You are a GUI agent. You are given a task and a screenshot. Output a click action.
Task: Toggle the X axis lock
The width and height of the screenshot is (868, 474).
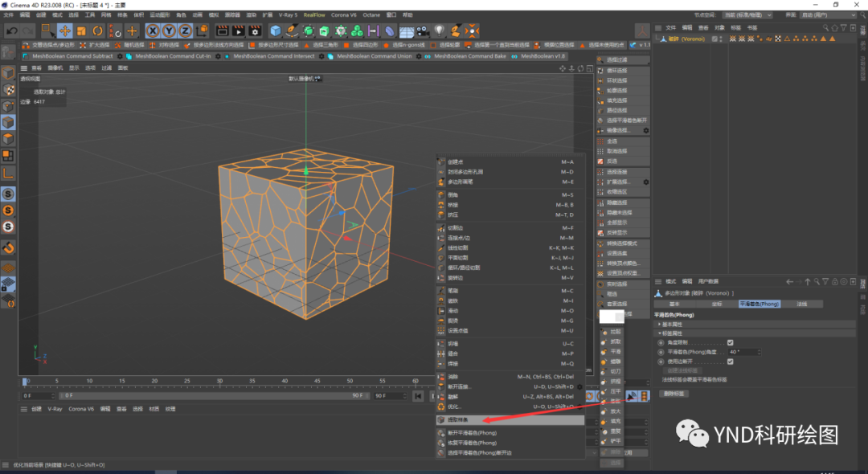(x=153, y=31)
